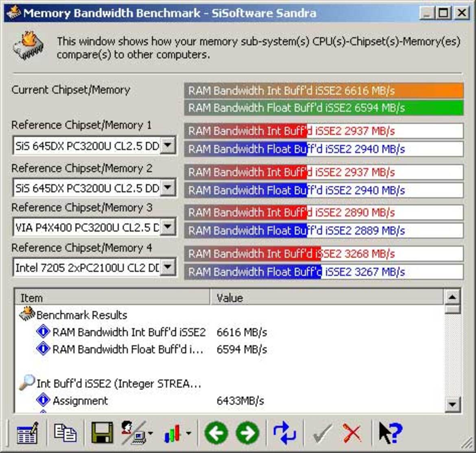Maximize the Sandra benchmark window
This screenshot has height=453, width=476.
click(443, 13)
